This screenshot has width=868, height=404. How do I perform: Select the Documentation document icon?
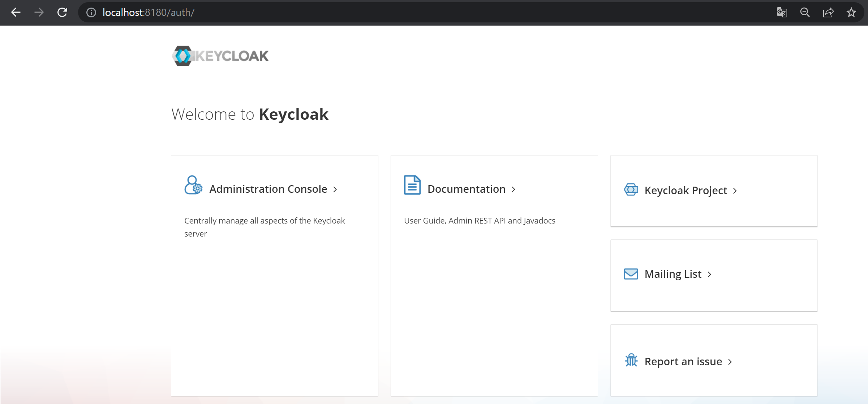click(412, 184)
